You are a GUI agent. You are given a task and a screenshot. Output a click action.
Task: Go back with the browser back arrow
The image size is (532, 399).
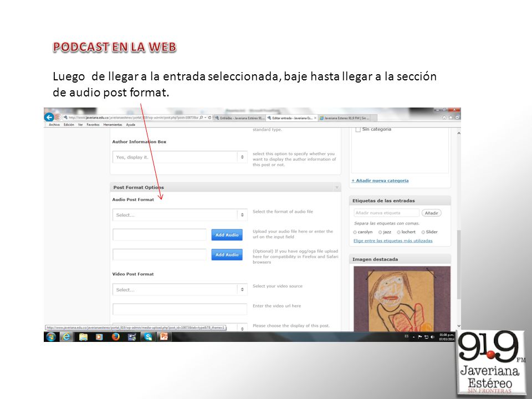click(x=49, y=117)
